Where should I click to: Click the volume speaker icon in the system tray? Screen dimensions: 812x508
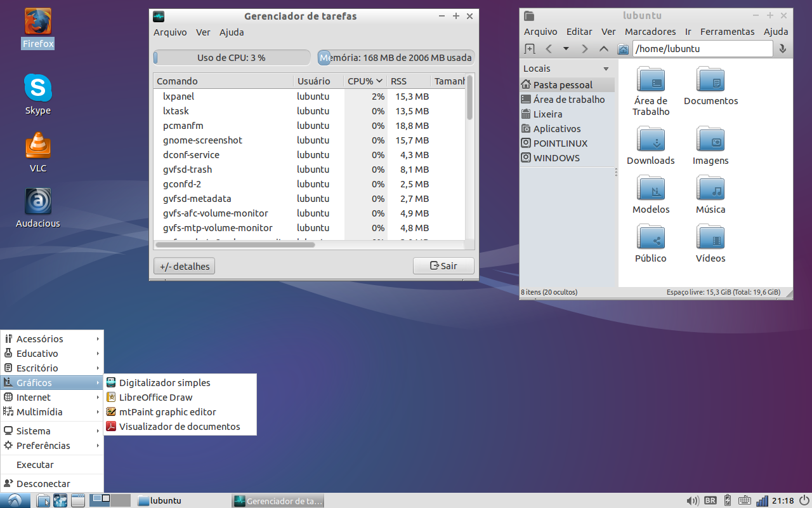tap(693, 500)
